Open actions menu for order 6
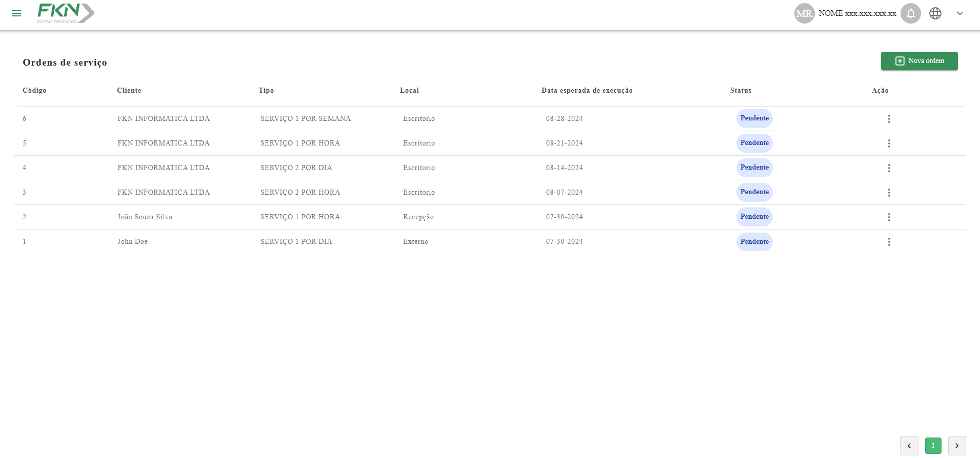Viewport: 980px width, 458px height. pyautogui.click(x=889, y=119)
